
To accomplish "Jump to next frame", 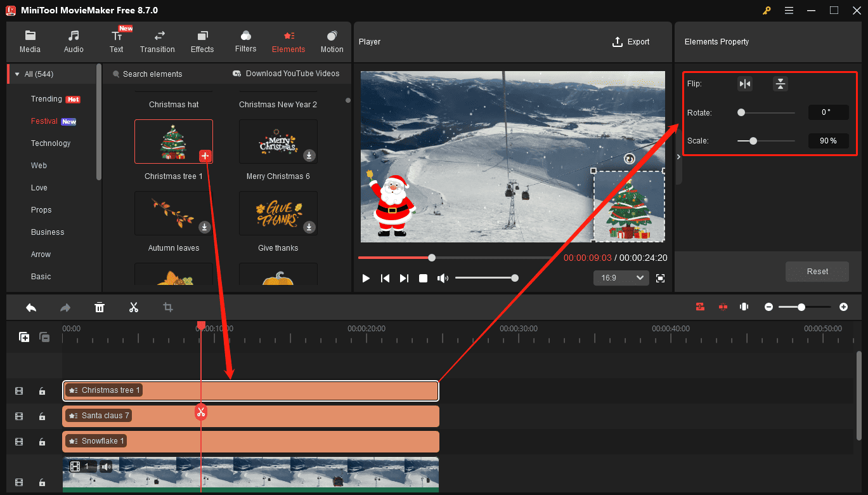I will click(x=404, y=278).
